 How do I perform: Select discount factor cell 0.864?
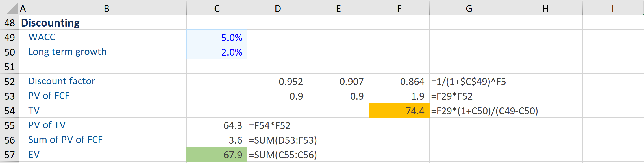[x=399, y=81]
